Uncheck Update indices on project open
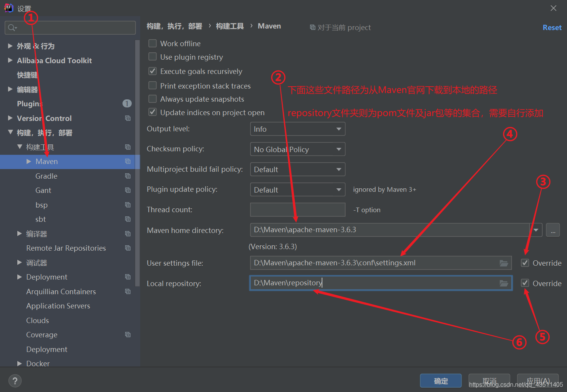Image resolution: width=567 pixels, height=392 pixels. pos(153,112)
